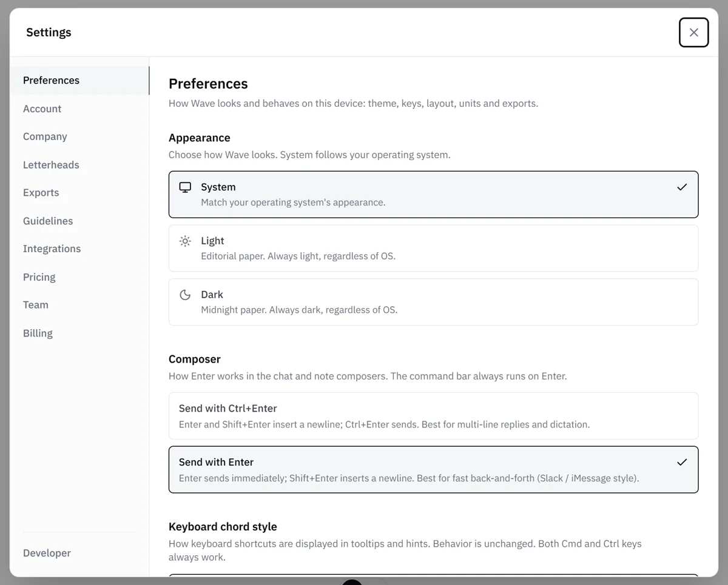
Task: Select Send with Ctrl+Enter composer option
Action: click(433, 416)
